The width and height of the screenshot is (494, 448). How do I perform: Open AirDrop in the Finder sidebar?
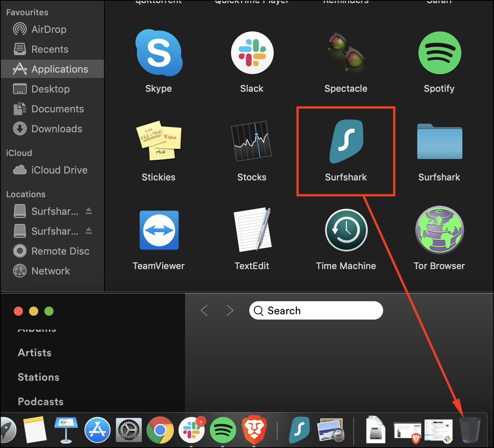click(x=52, y=29)
